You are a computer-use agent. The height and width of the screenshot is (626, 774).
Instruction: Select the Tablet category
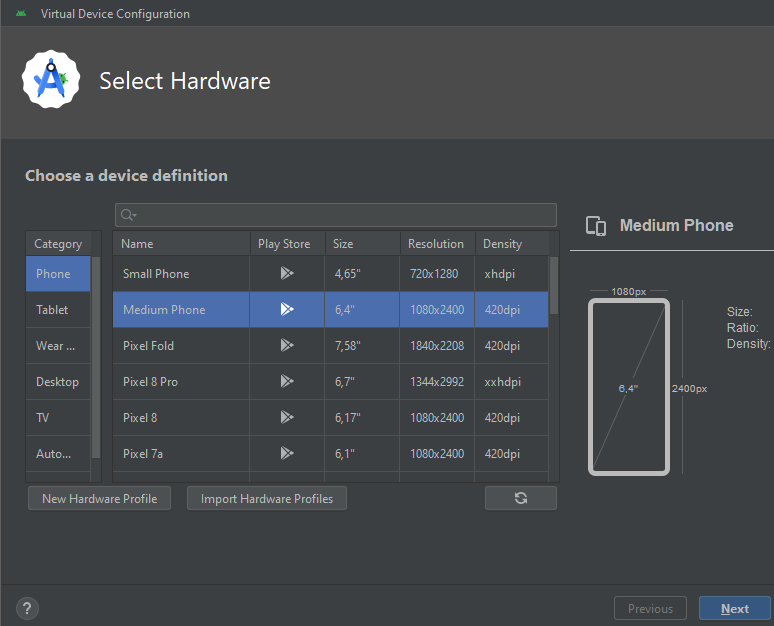[x=58, y=310]
